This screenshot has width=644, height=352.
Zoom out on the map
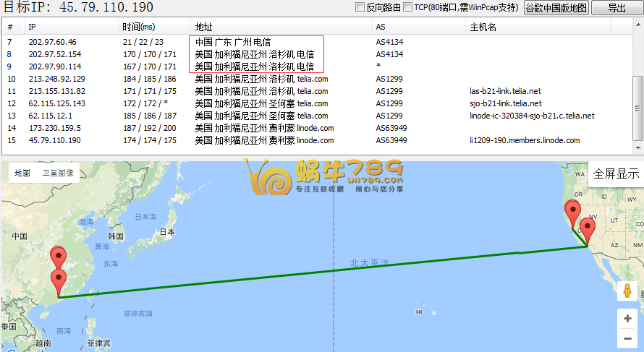coord(627,338)
